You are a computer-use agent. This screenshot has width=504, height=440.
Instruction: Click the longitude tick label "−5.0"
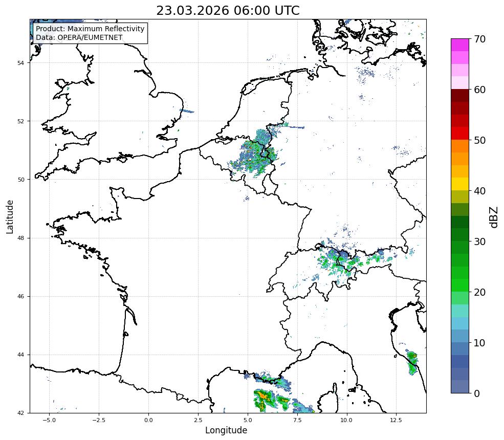tap(49, 420)
